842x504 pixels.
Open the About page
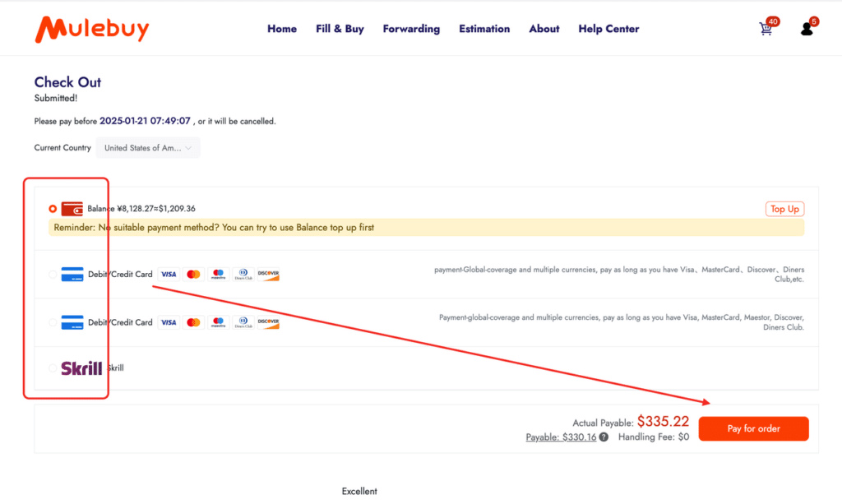pos(544,29)
